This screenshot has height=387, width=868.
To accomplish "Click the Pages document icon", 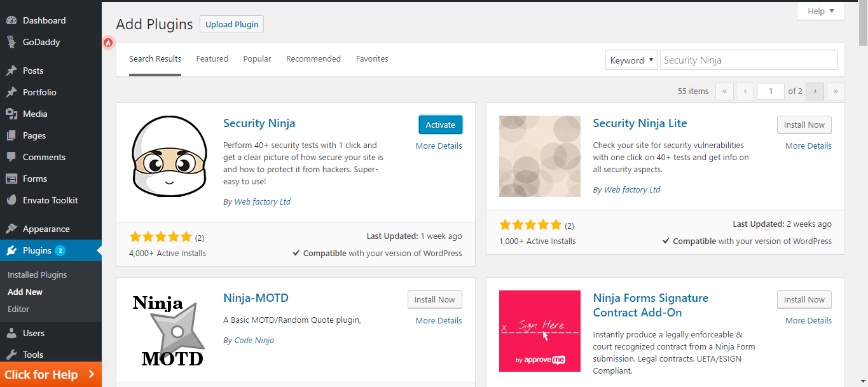I will click(11, 135).
